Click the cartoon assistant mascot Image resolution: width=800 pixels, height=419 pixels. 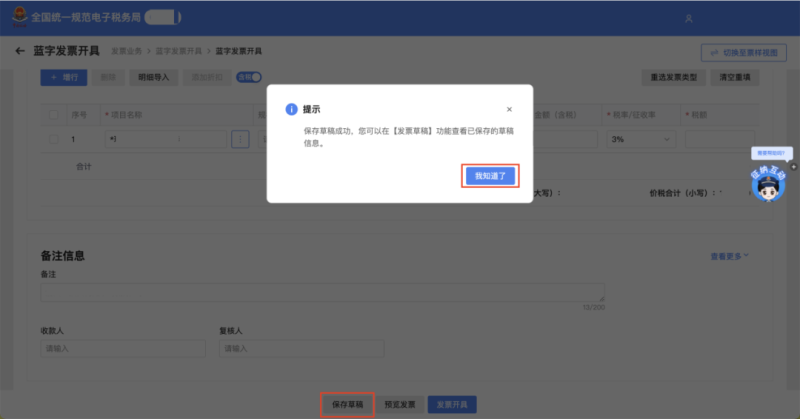(x=767, y=185)
